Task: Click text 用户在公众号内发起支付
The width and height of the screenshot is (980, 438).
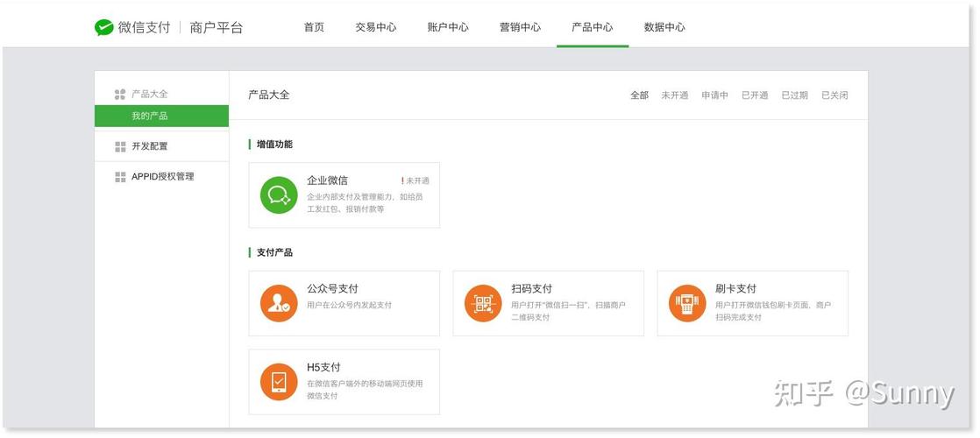Action: [350, 305]
